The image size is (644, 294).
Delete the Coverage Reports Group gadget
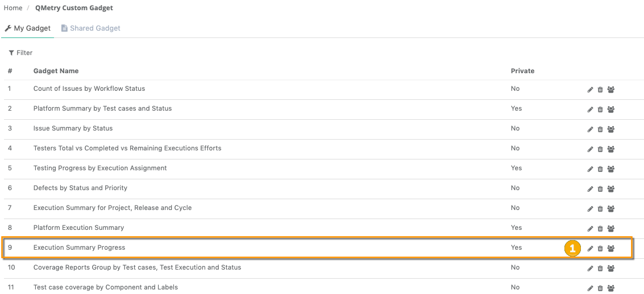point(600,268)
